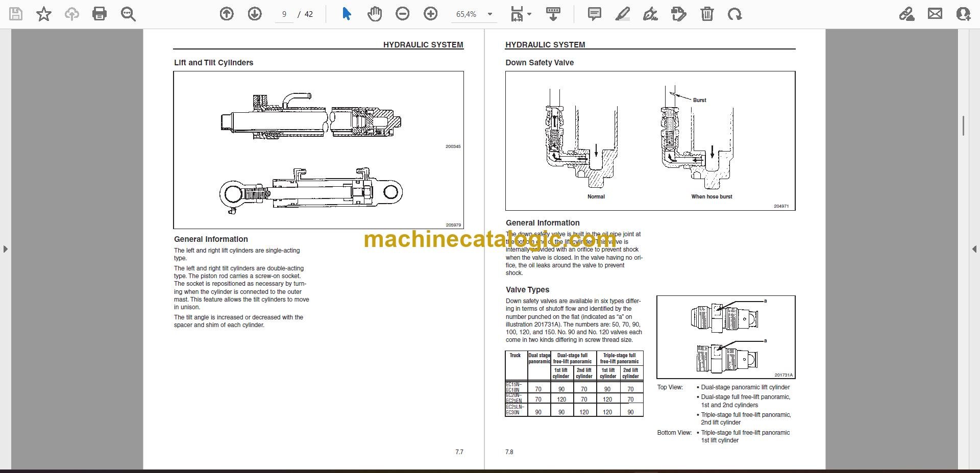Open the find-text magnifier tool
Image resolution: width=980 pixels, height=473 pixels.
[x=128, y=14]
